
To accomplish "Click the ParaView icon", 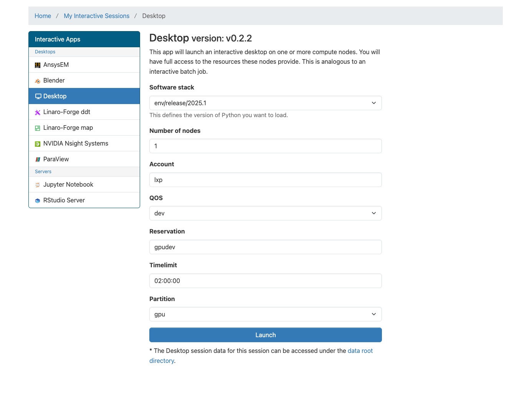I will (x=38, y=160).
